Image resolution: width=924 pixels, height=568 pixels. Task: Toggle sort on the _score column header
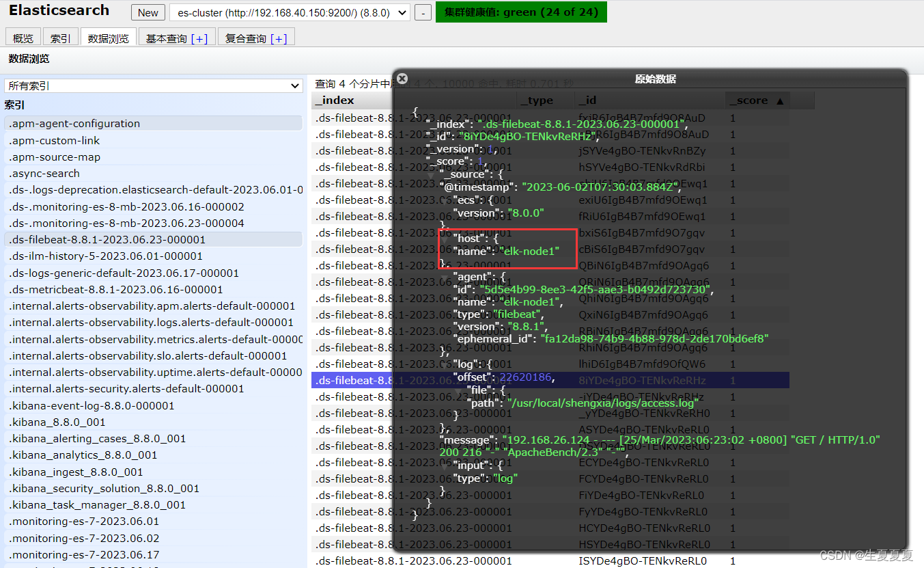757,100
